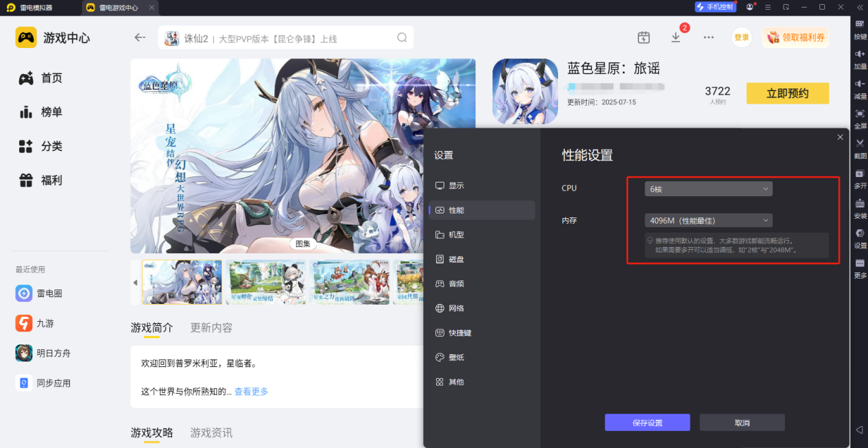
Task: Switch to the 游戏简介 tab
Action: (152, 328)
